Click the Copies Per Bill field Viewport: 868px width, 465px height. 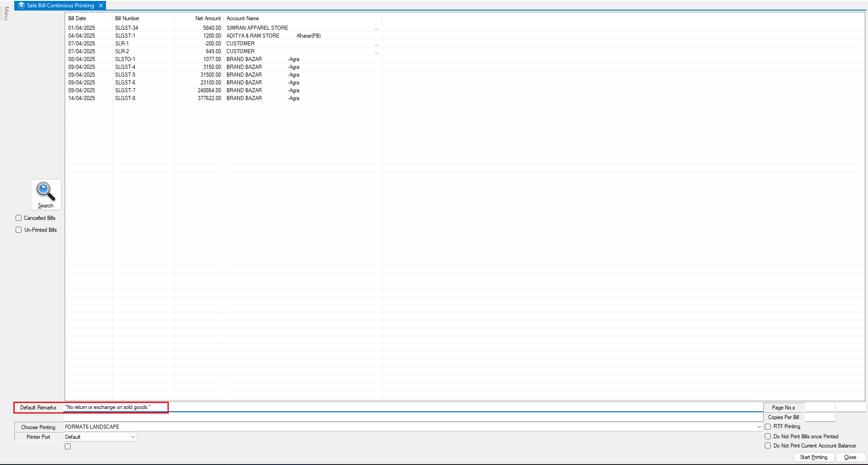[819, 417]
